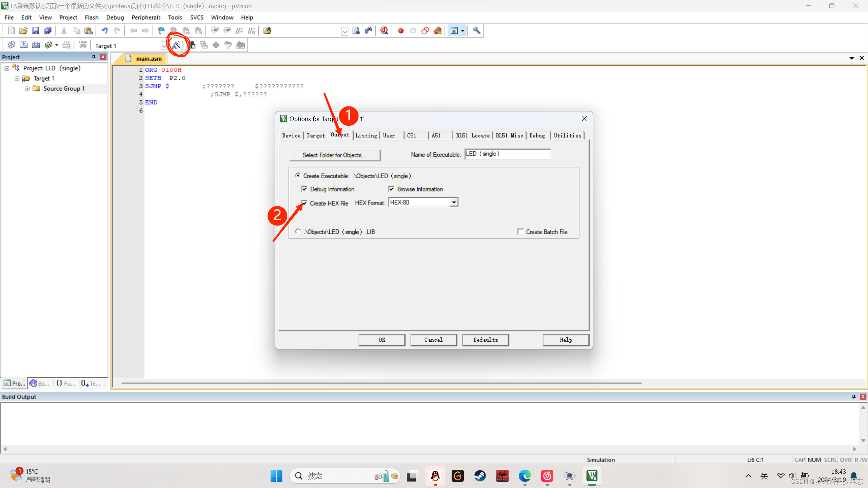Switch to the Books panel tab
The image size is (868, 488).
pyautogui.click(x=40, y=383)
